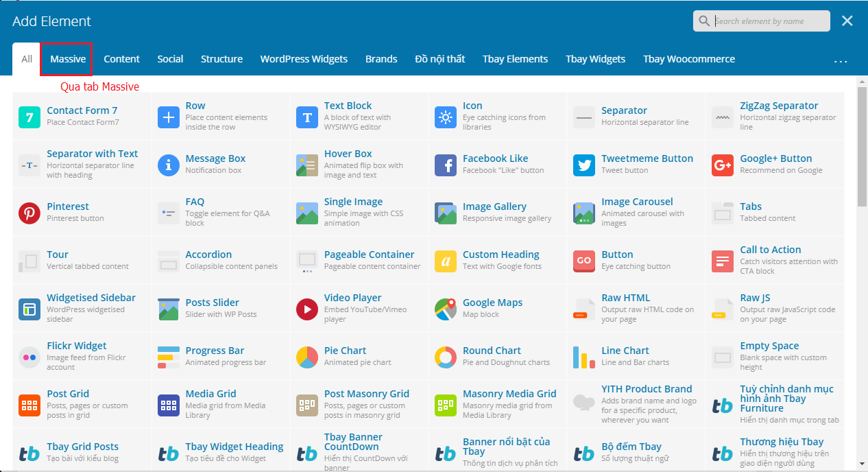Choose the Pinterest button icon
Screen dimensions: 868x472
[29, 213]
